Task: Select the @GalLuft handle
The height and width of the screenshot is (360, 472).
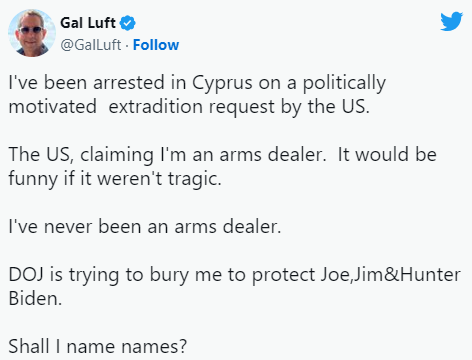Action: click(x=91, y=45)
